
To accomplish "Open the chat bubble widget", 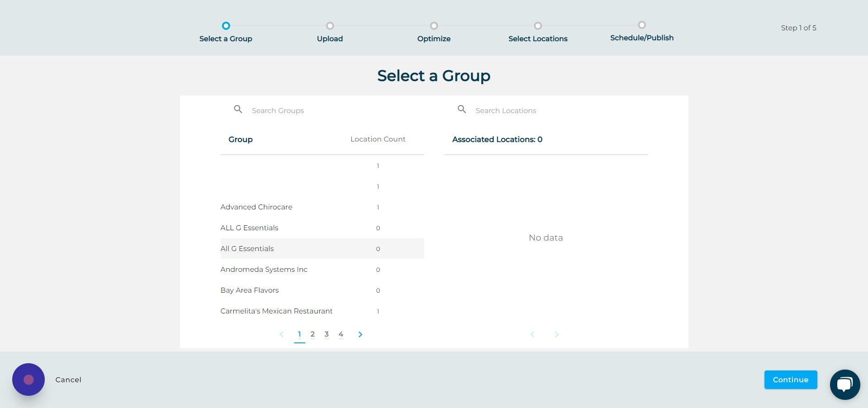I will [844, 384].
